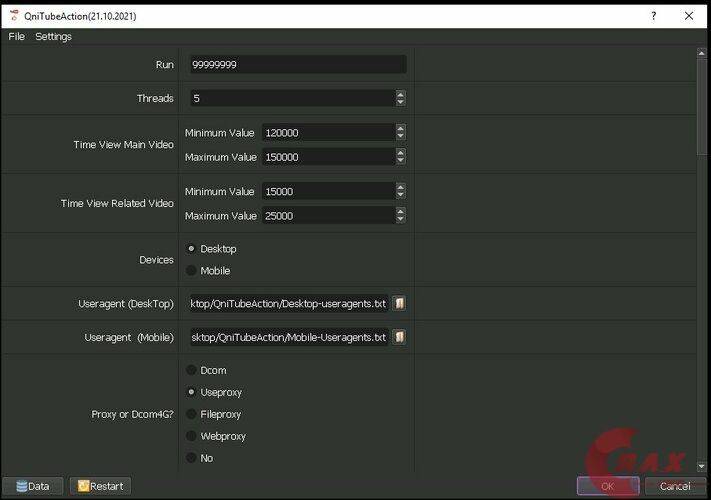
Task: Select No for Proxy or Dcom4G
Action: coord(191,458)
